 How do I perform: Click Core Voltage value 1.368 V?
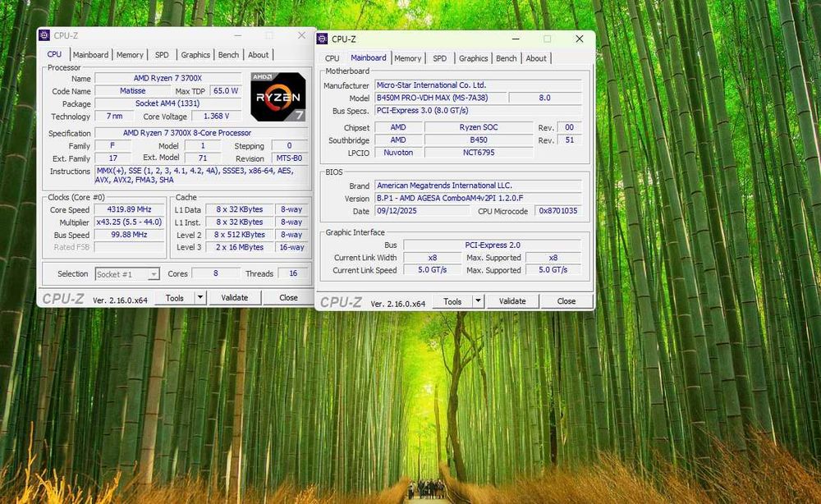tap(216, 117)
